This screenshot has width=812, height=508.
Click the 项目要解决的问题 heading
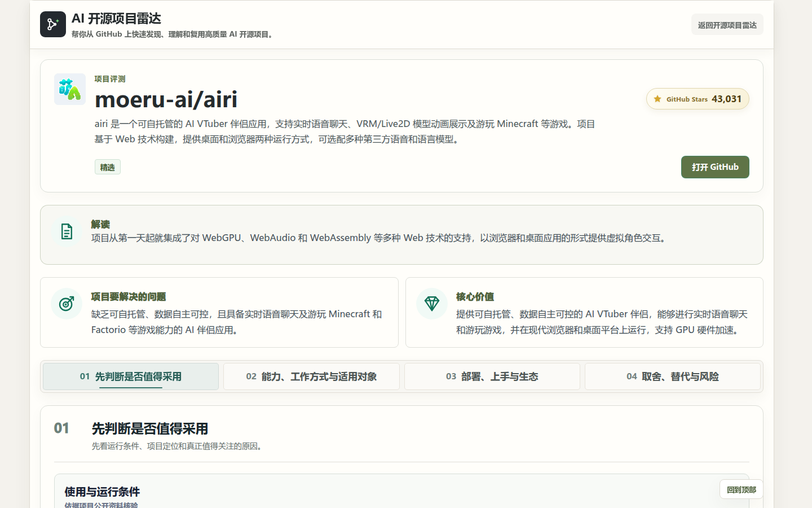point(129,297)
